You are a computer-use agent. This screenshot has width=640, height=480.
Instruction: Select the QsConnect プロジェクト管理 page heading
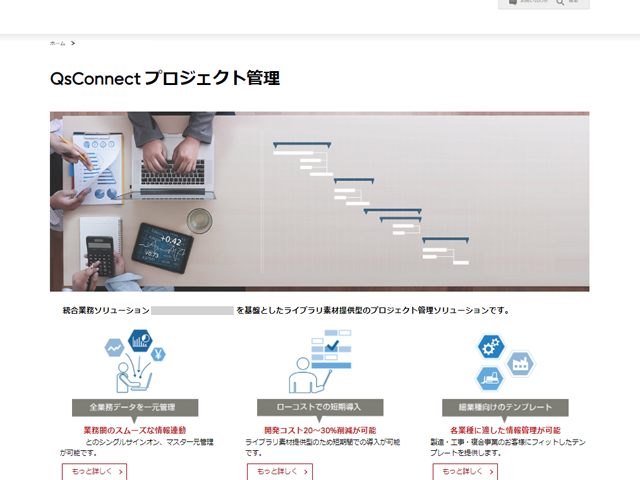(165, 78)
